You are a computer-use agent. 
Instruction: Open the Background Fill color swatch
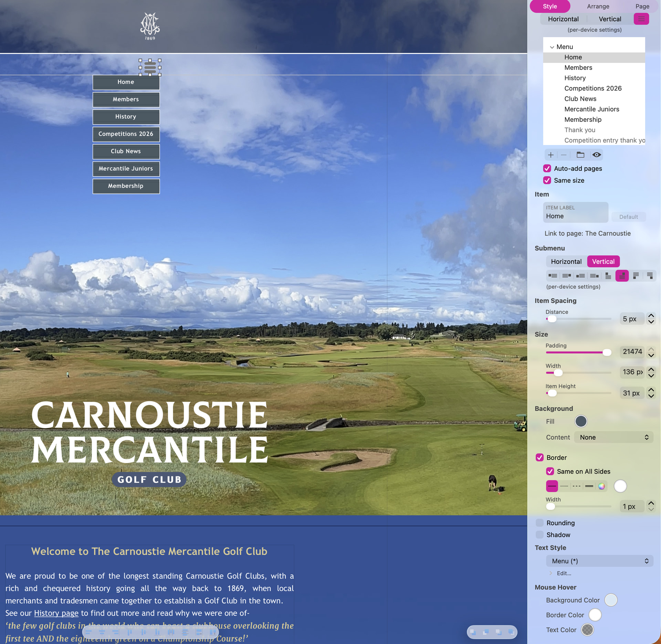[x=581, y=422]
